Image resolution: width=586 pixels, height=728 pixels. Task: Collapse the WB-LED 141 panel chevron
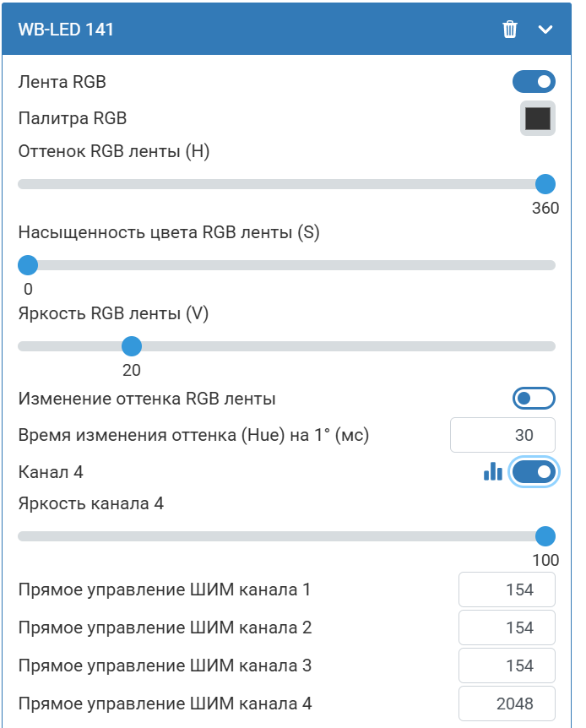545,30
